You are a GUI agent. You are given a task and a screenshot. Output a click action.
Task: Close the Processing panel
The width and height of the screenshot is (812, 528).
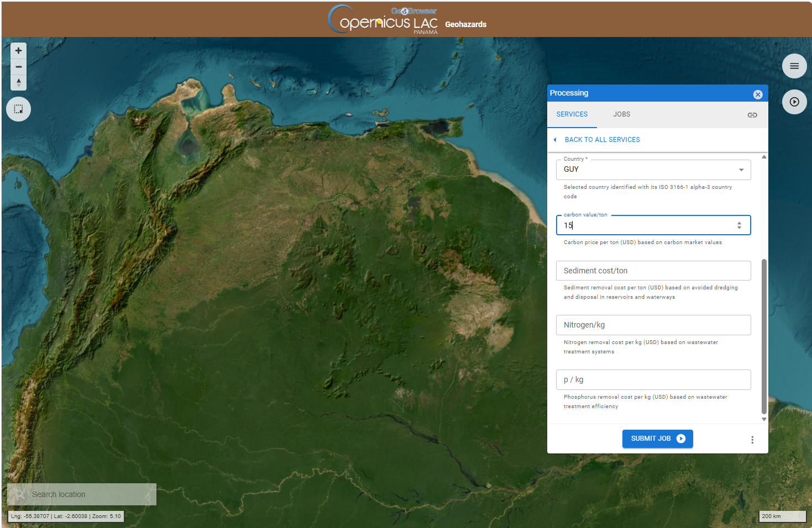coord(757,94)
